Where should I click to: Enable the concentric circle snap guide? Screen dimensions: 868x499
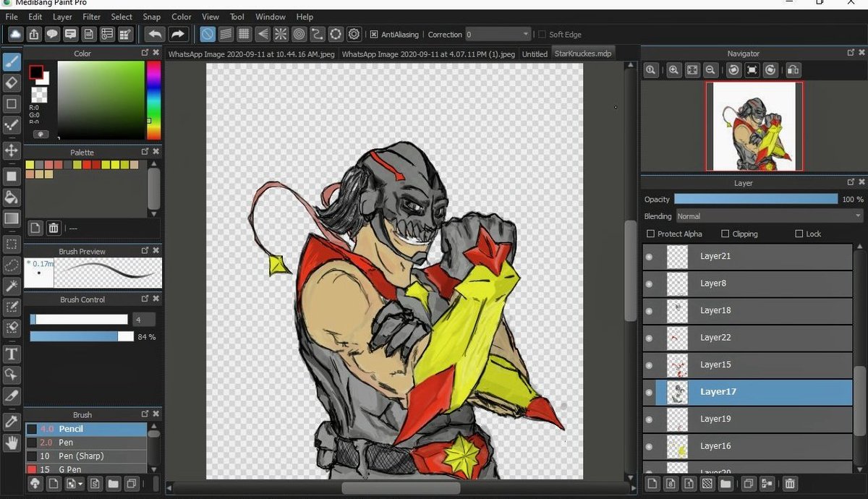coord(299,34)
